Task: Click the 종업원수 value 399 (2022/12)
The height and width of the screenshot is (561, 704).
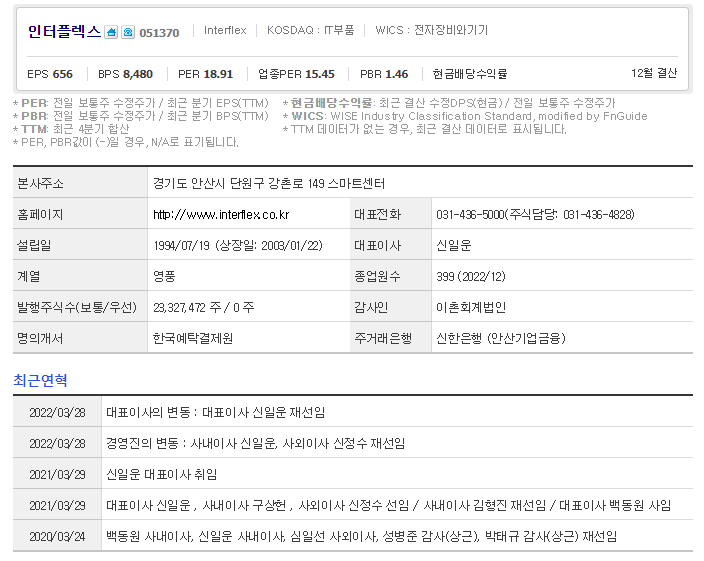Action: coord(471,276)
